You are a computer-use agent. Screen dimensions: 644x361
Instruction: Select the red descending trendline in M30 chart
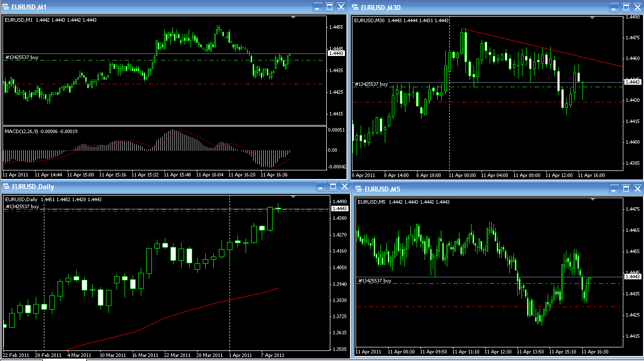pos(543,48)
